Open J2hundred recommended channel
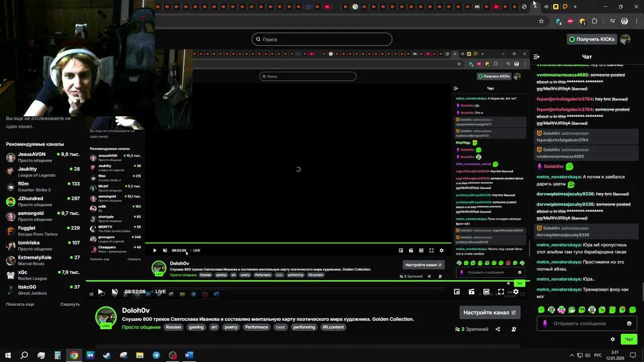644x362 pixels. [x=43, y=201]
